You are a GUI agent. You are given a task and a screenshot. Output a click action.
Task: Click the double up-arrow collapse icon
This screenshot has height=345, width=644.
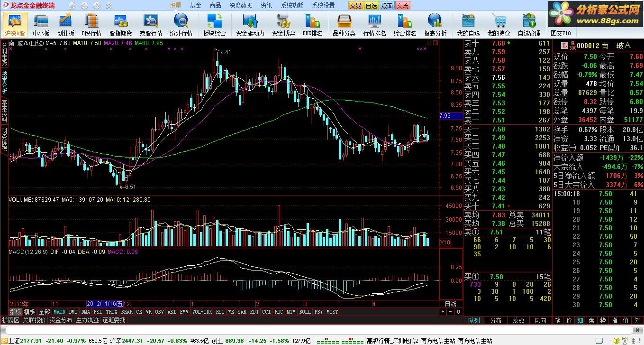[x=109, y=6]
